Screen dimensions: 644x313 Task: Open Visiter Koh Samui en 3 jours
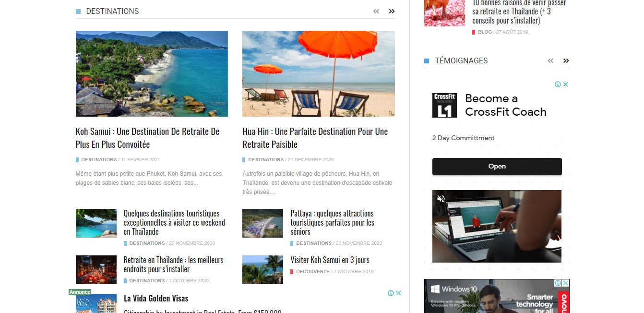point(330,260)
